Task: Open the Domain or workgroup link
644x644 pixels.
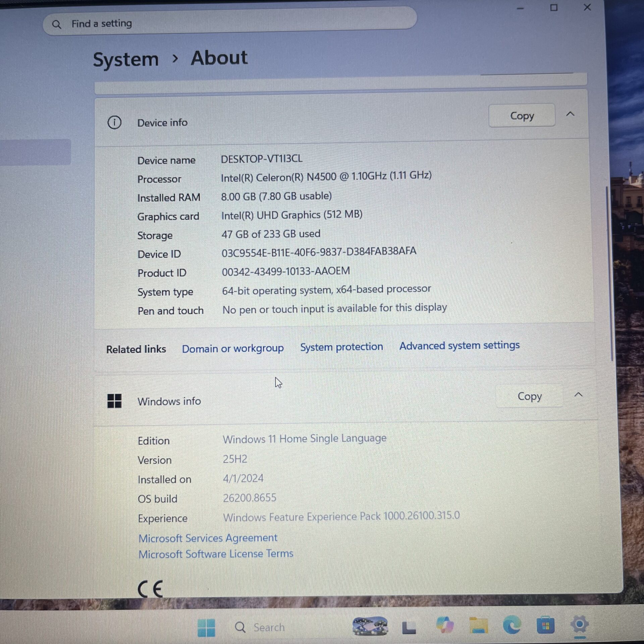Action: pos(233,348)
